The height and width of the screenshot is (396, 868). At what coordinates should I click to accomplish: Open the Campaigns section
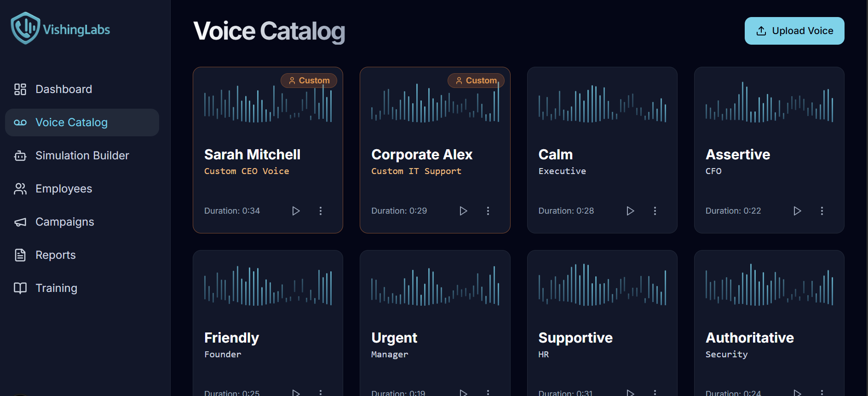click(82, 222)
